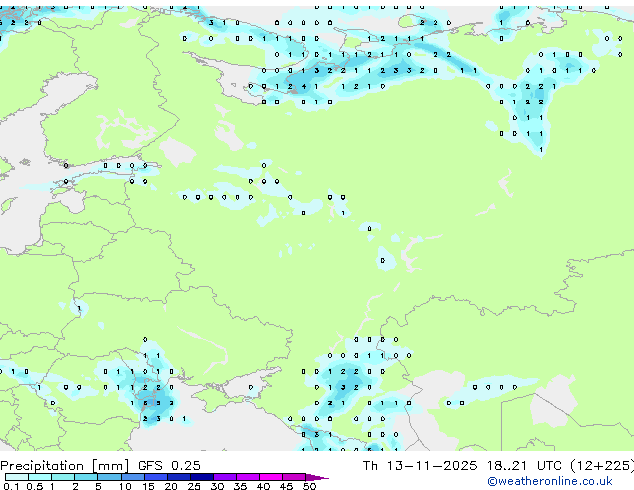The image size is (634, 490).
Task: Click the '0.1' legend scale label
Action: pos(12,486)
